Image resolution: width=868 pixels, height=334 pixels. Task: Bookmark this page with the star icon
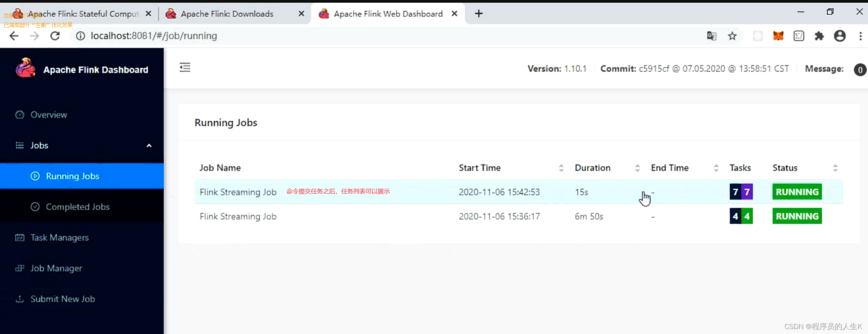pyautogui.click(x=732, y=36)
